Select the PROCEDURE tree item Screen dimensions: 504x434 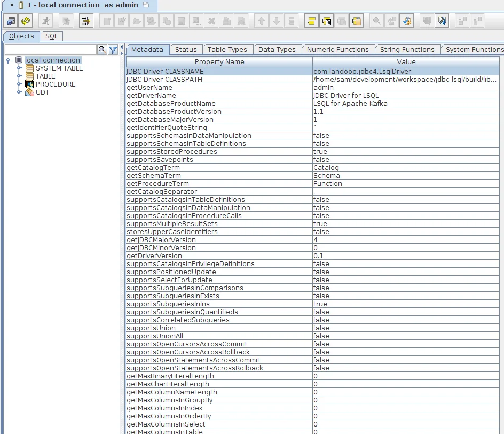56,84
